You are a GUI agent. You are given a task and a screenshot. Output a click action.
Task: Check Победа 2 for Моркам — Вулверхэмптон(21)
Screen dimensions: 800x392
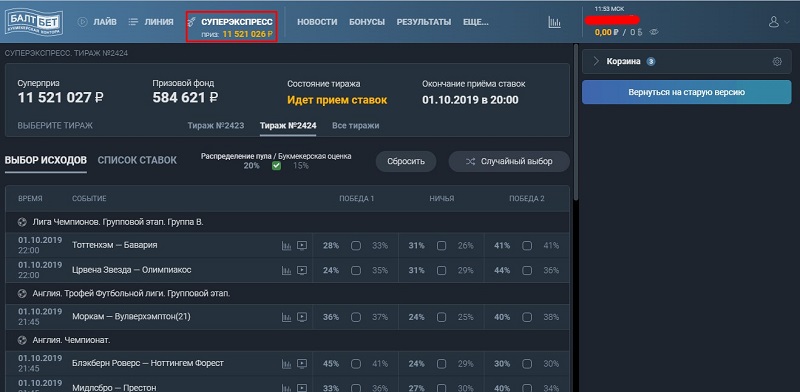click(527, 317)
